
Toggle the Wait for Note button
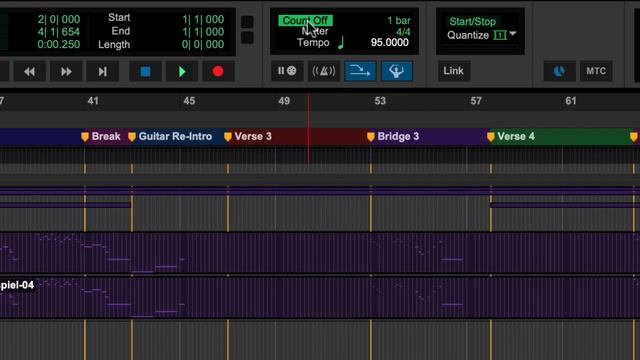(287, 71)
